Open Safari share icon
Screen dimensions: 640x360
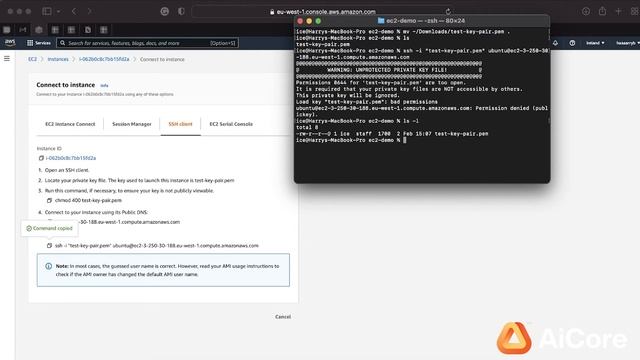602,11
